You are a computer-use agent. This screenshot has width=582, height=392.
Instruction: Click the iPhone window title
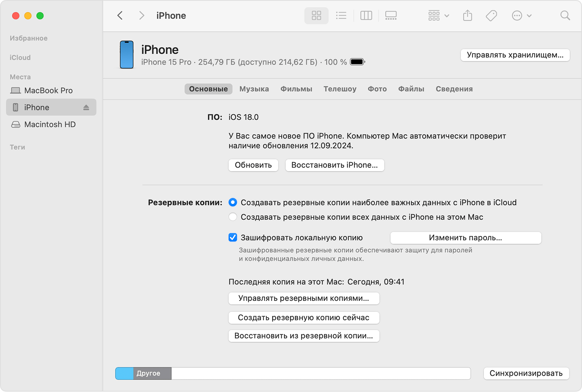click(x=171, y=16)
